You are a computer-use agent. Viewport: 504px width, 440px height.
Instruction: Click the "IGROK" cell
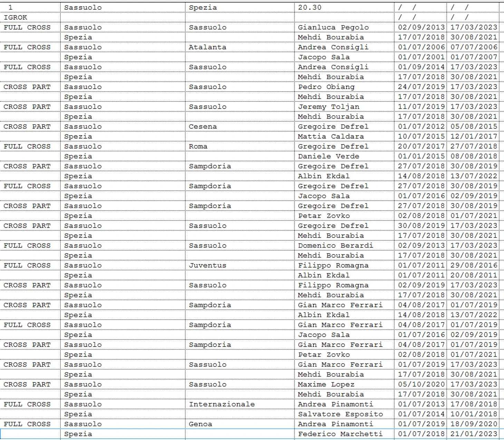[x=15, y=17]
